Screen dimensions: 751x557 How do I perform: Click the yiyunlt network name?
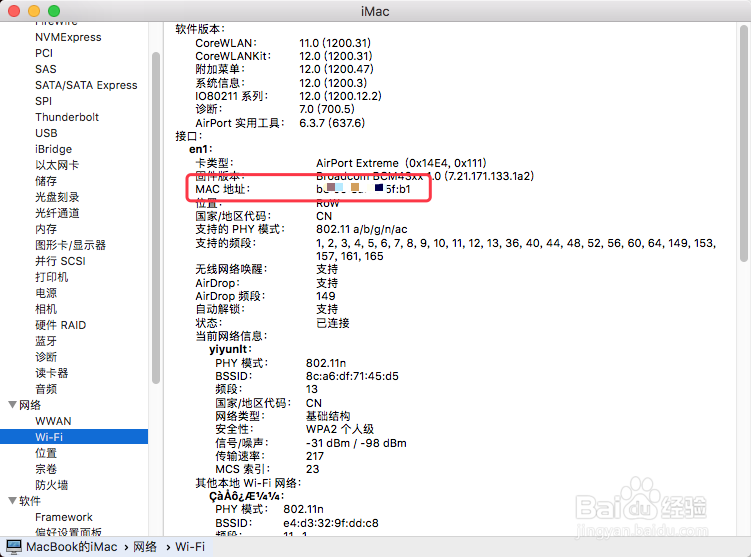tap(230, 349)
